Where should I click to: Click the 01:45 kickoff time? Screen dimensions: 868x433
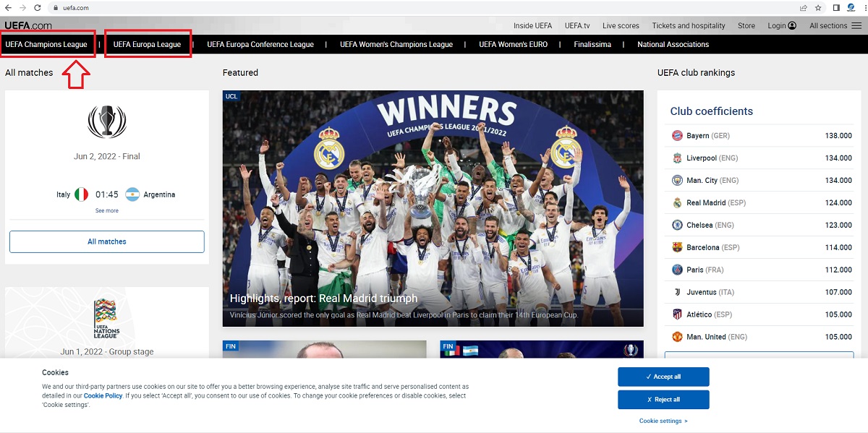106,194
